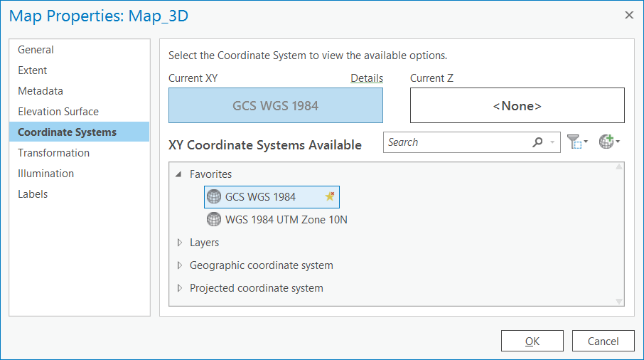644x360 pixels.
Task: Select GCS WGS 1984 in Favorites
Action: coord(272,197)
